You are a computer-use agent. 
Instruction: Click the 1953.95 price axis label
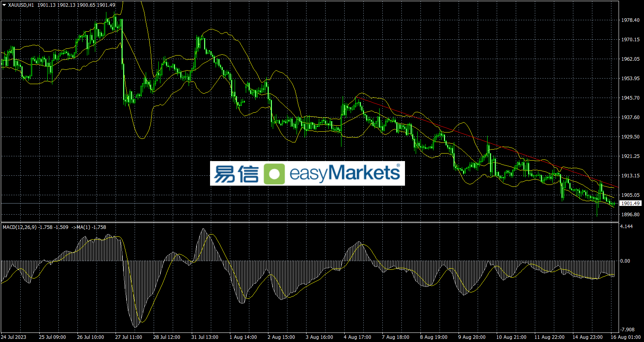[631, 79]
